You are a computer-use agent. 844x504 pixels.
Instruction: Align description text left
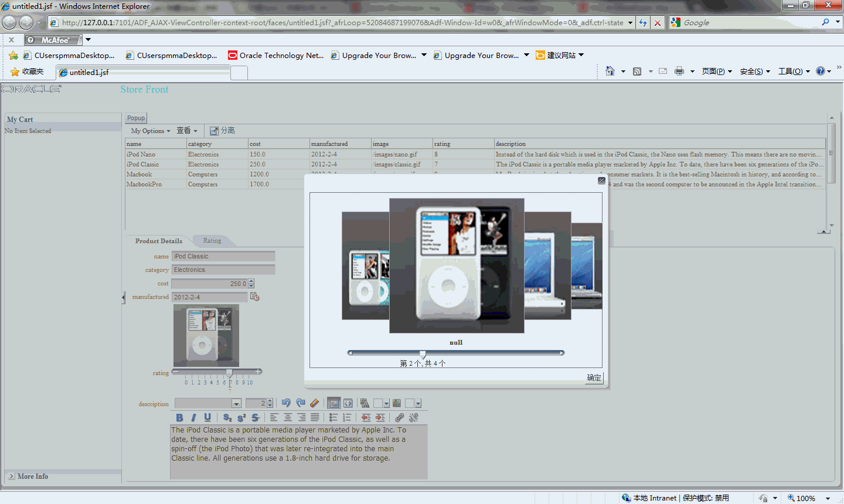point(274,418)
